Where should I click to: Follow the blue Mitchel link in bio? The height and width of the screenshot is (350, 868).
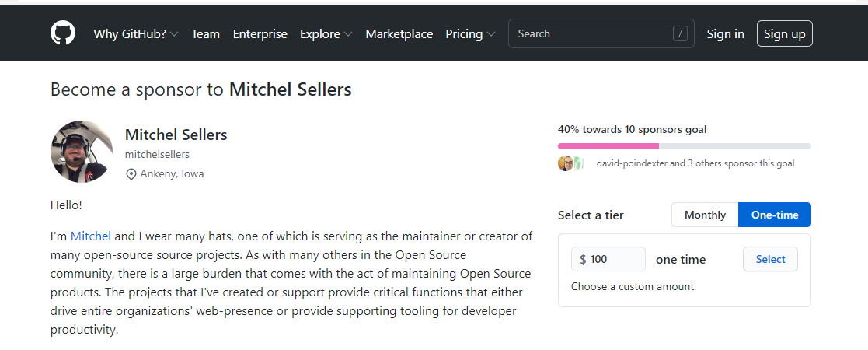pyautogui.click(x=91, y=236)
